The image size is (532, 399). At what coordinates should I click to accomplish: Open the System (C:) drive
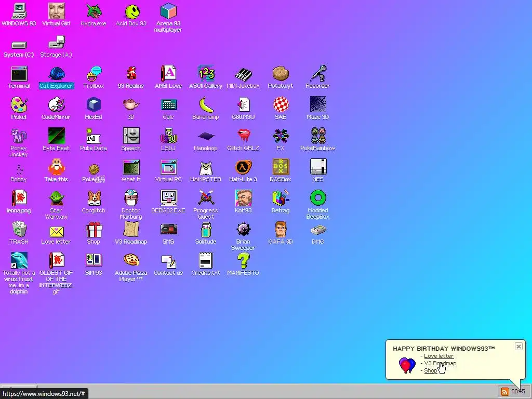pyautogui.click(x=19, y=45)
